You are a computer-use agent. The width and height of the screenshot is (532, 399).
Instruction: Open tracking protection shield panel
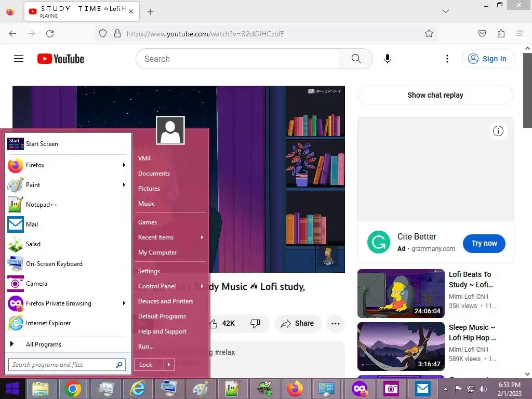103,33
